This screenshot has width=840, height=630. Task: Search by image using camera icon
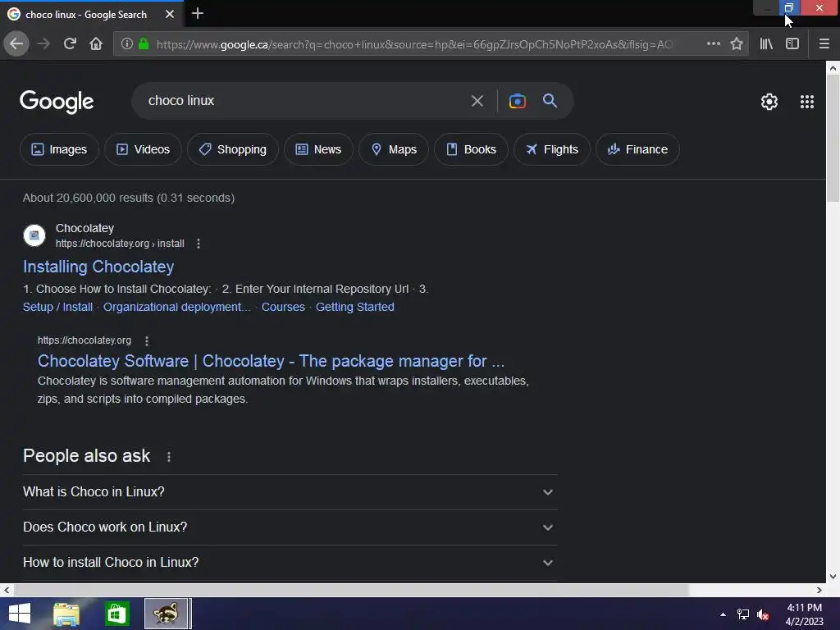(x=517, y=101)
